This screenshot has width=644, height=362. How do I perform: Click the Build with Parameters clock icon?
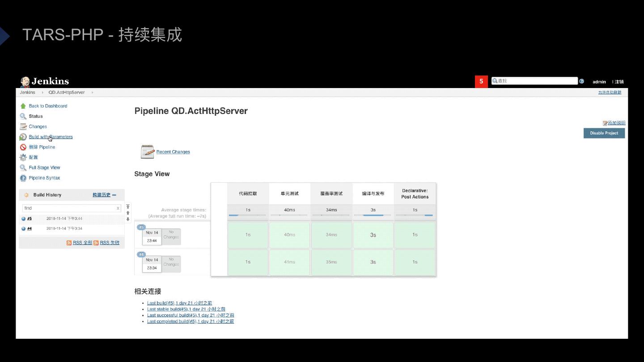[23, 137]
